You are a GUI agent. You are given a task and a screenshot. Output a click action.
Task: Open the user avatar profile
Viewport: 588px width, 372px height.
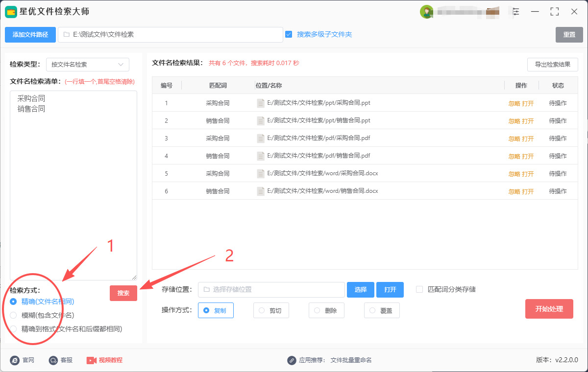426,12
